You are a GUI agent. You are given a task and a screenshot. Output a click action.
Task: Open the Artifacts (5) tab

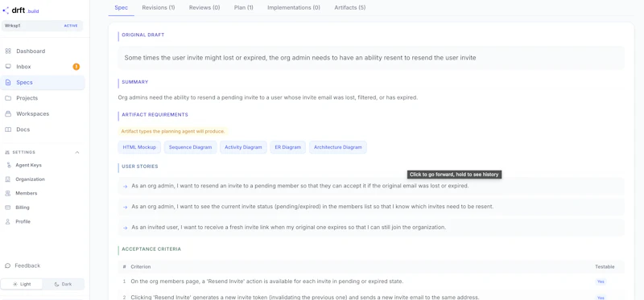[350, 7]
